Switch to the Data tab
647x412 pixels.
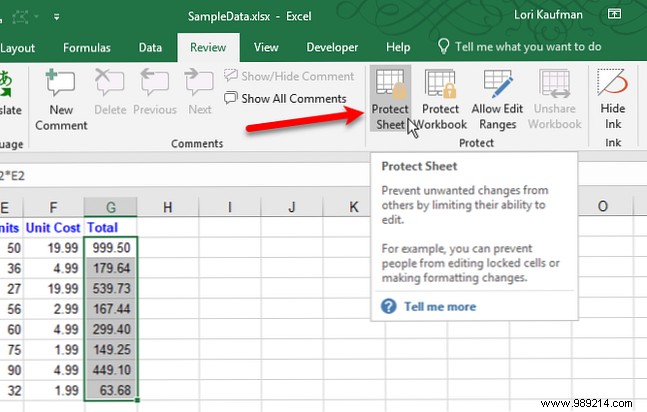click(150, 47)
